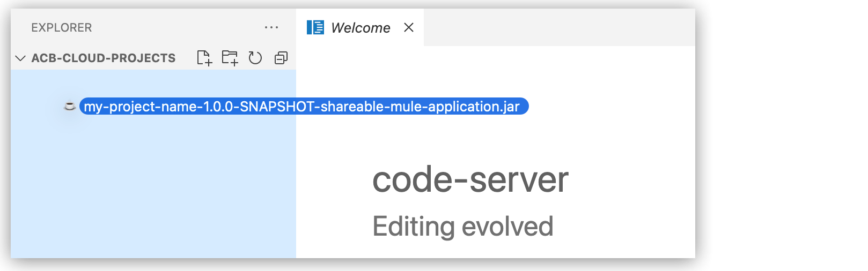The height and width of the screenshot is (271, 868).
Task: Click the New File icon in Explorer
Action: pos(204,58)
